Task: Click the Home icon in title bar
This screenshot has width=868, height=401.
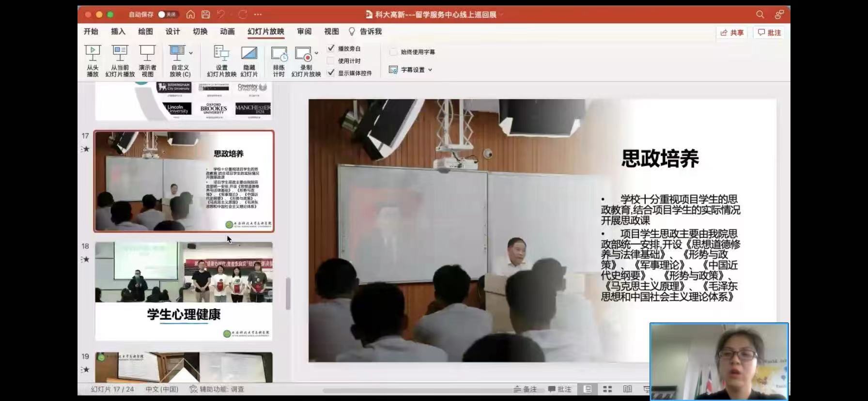Action: (190, 15)
